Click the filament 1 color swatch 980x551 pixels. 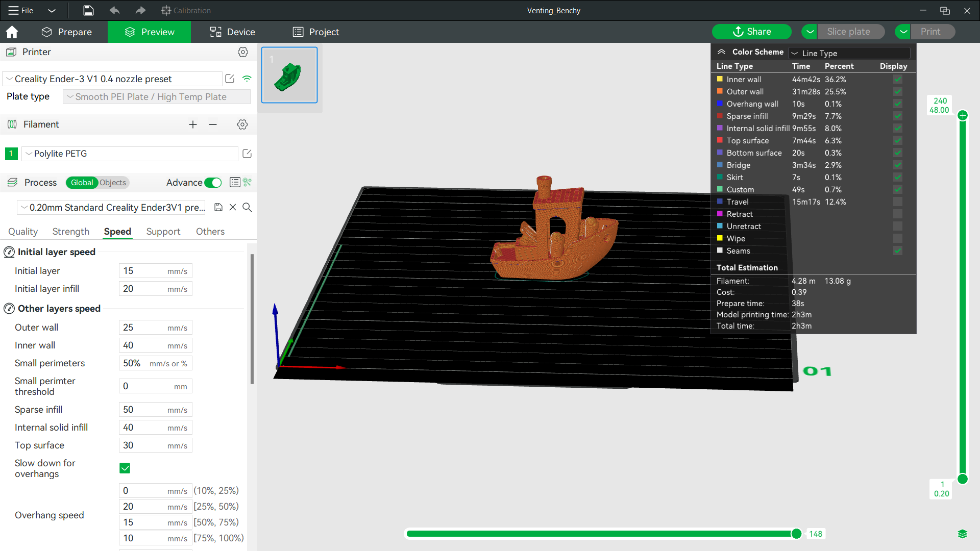tap(11, 154)
